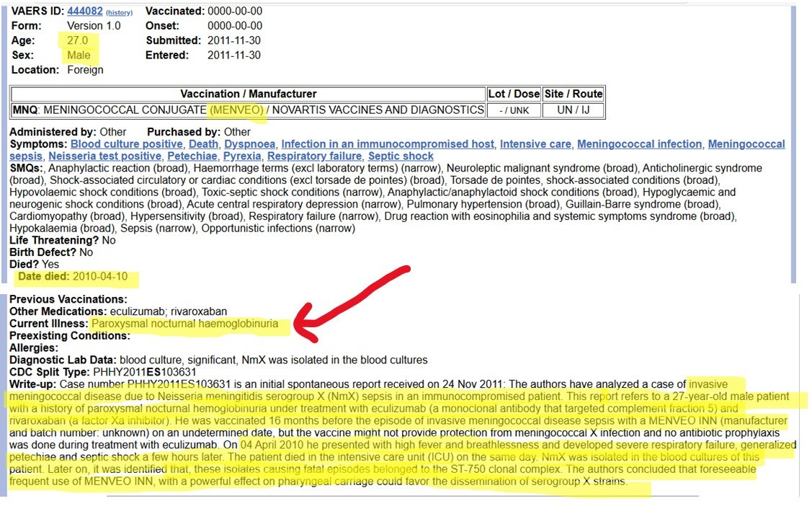Click 'eculizumab; rivaroxaban' other medications text
Screen dimensions: 812x519
coord(169,311)
